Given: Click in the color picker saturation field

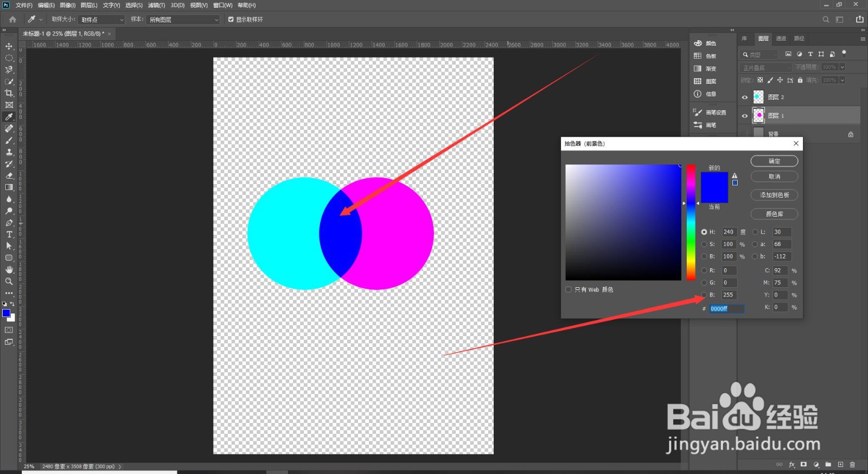Looking at the screenshot, I should (623, 222).
